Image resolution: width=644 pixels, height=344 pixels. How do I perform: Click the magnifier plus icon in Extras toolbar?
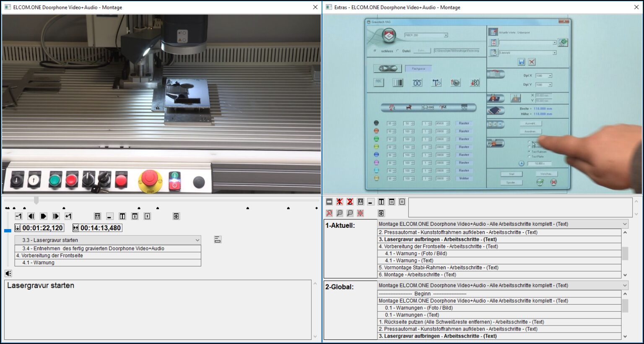pos(340,213)
